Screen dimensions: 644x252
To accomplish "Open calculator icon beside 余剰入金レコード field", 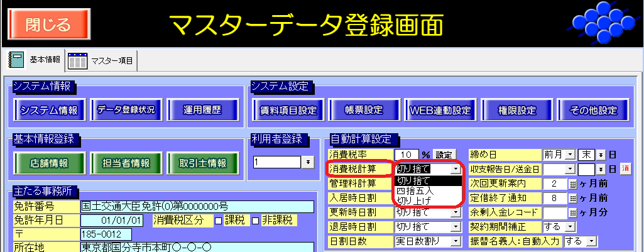I will point(572,212).
